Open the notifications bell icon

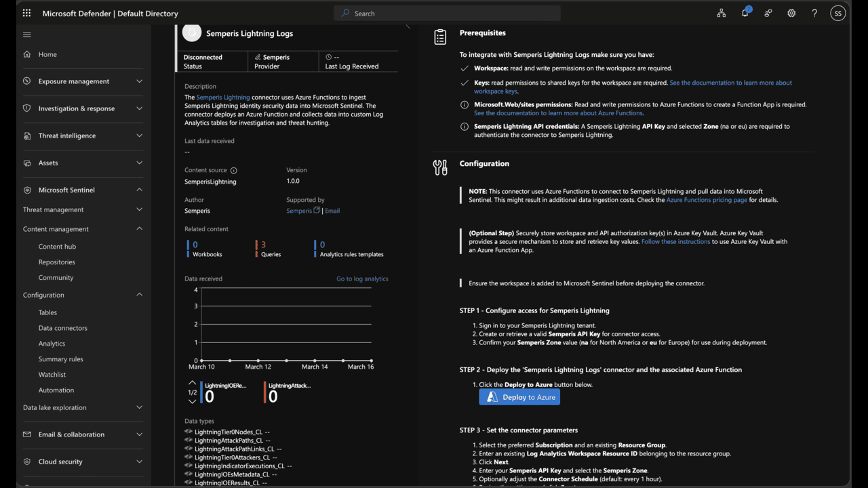[x=745, y=13]
